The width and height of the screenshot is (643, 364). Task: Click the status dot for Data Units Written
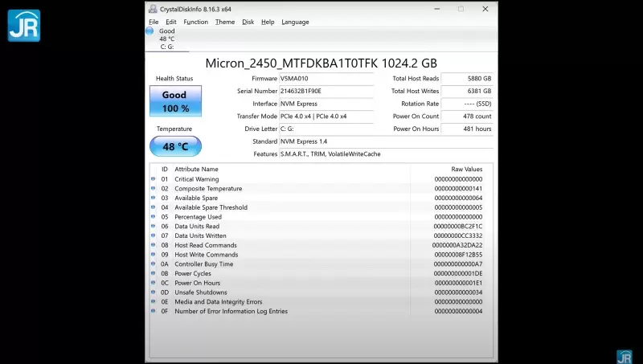(154, 235)
